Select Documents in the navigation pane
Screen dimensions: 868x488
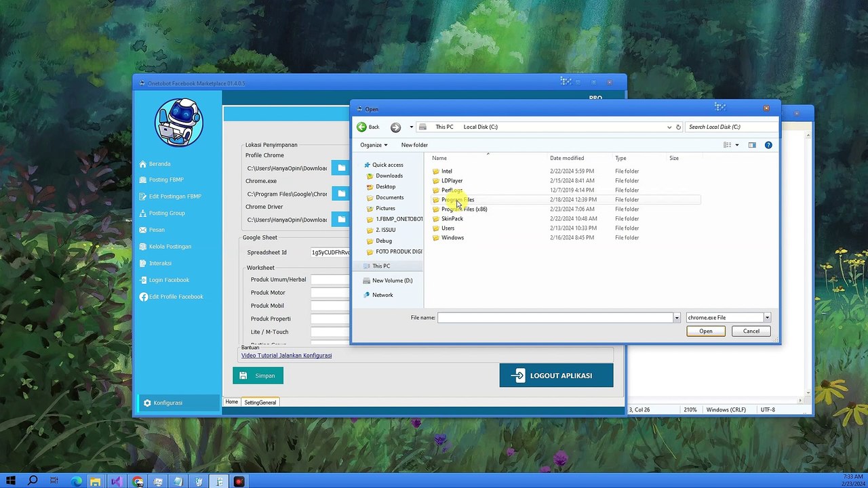click(x=385, y=198)
